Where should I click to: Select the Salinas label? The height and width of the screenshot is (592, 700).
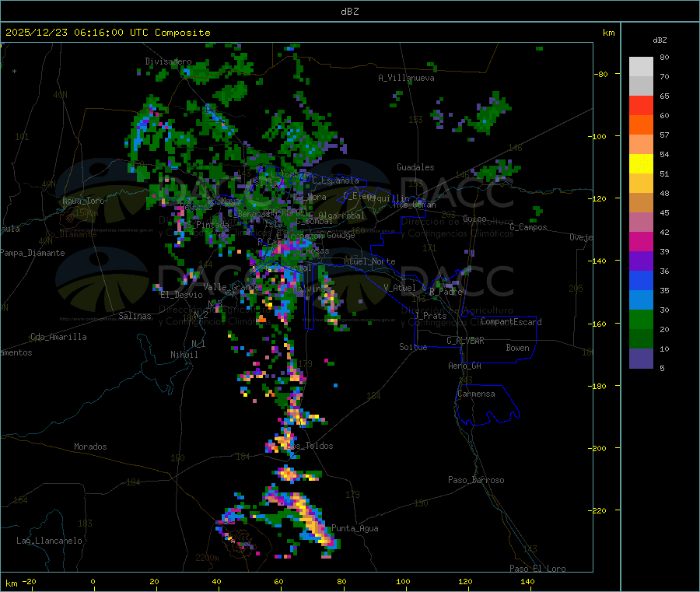coord(135,316)
